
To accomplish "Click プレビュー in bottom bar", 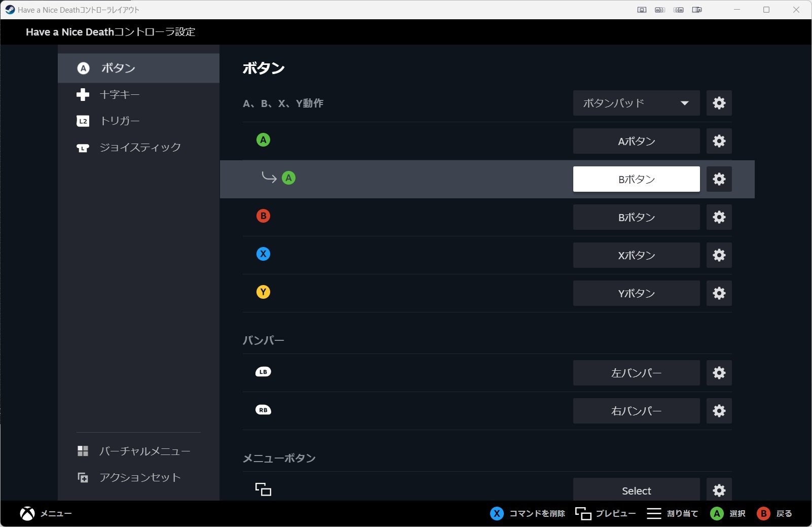I will point(616,513).
